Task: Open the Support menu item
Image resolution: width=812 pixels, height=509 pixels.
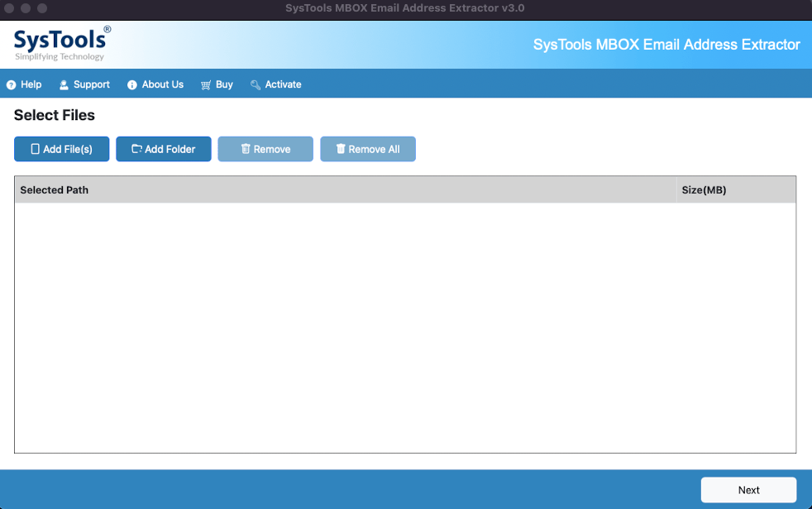Action: [x=92, y=84]
